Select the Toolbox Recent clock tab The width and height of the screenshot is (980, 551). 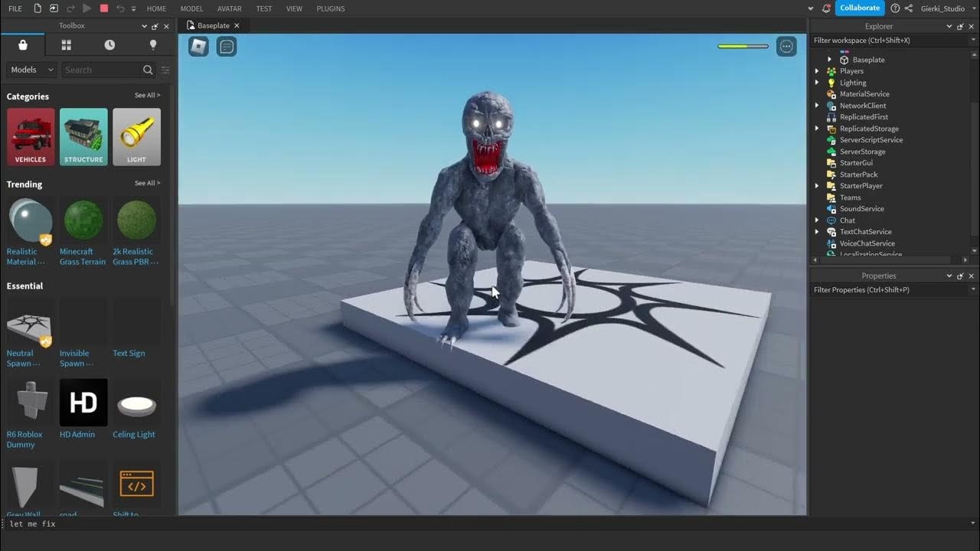pyautogui.click(x=109, y=45)
